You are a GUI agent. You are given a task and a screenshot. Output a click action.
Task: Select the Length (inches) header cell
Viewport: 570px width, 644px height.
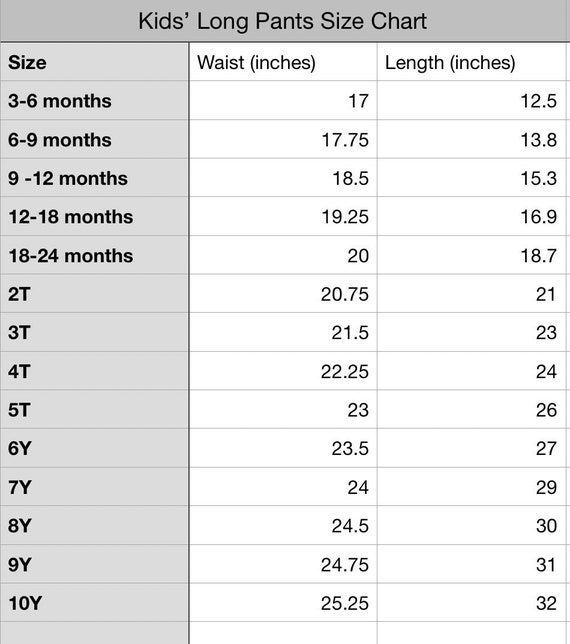471,62
